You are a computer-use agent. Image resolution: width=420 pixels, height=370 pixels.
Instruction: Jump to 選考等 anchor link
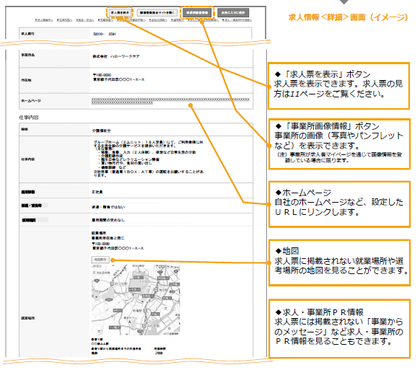177,20
